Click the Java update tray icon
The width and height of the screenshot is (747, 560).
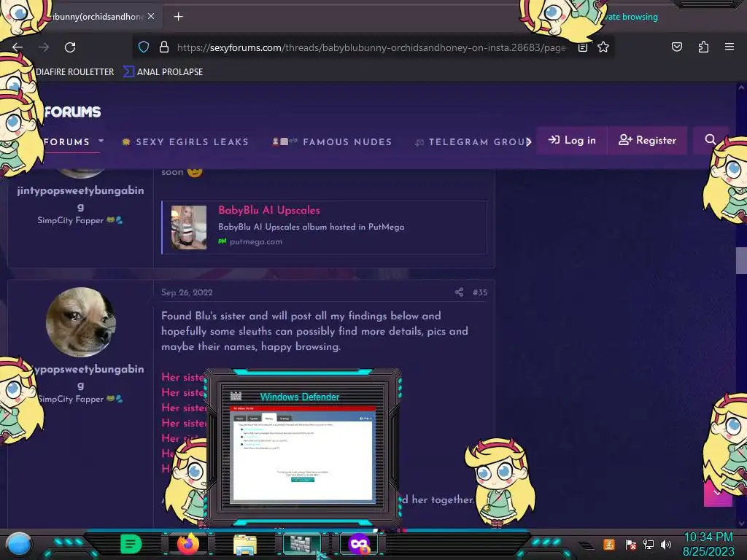point(609,544)
